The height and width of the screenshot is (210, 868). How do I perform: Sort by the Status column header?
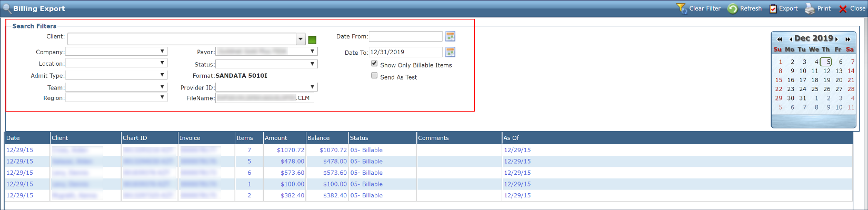(x=382, y=138)
